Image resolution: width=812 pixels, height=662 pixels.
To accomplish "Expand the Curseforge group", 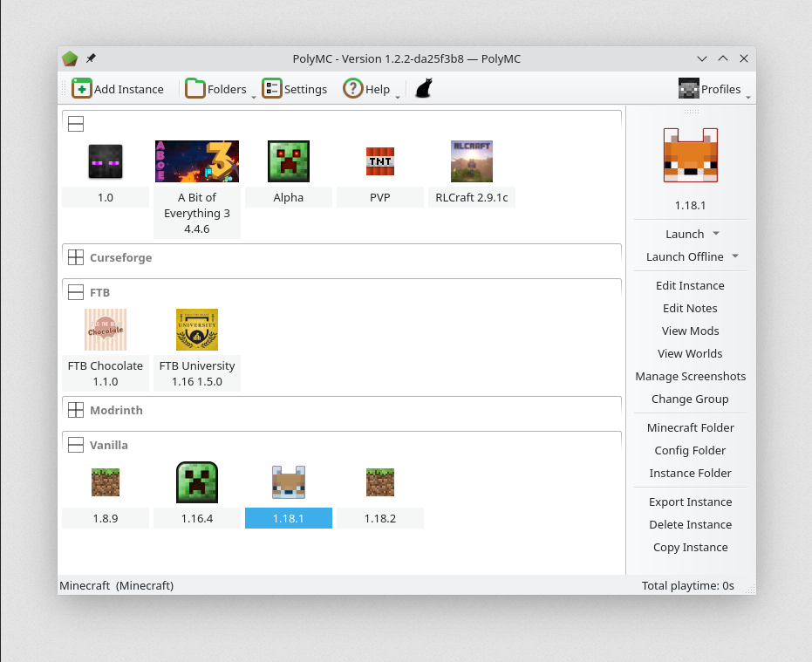I will click(x=76, y=257).
